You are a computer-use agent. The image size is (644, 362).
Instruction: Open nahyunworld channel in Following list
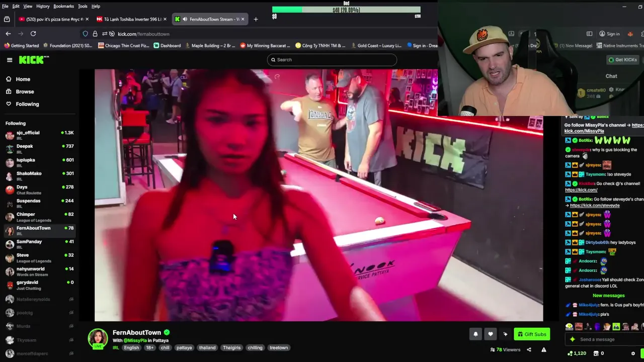click(x=40, y=271)
